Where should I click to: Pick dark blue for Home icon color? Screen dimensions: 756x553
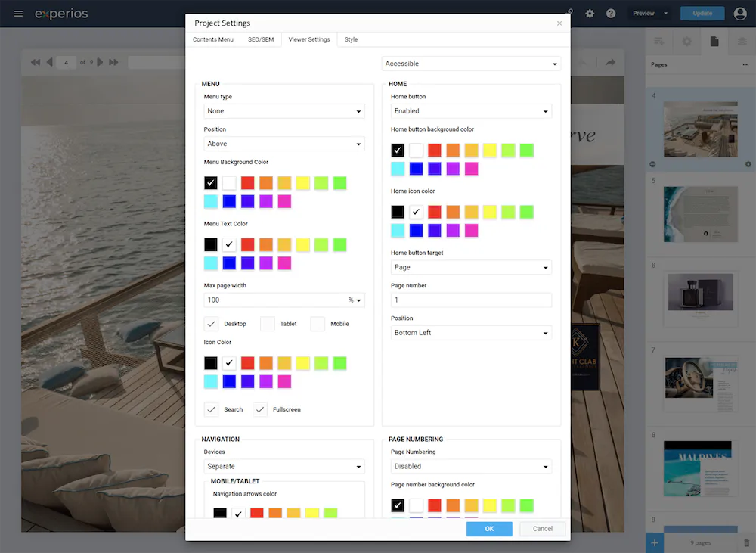pyautogui.click(x=416, y=231)
